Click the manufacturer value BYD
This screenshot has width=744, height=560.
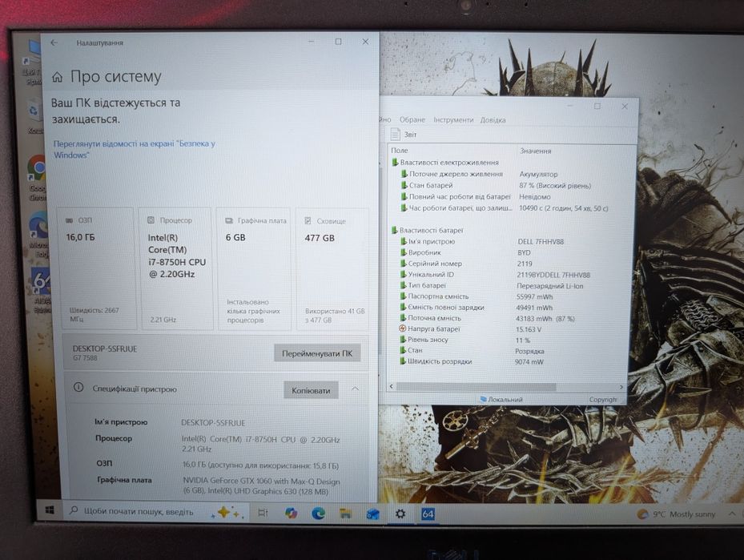pyautogui.click(x=524, y=252)
